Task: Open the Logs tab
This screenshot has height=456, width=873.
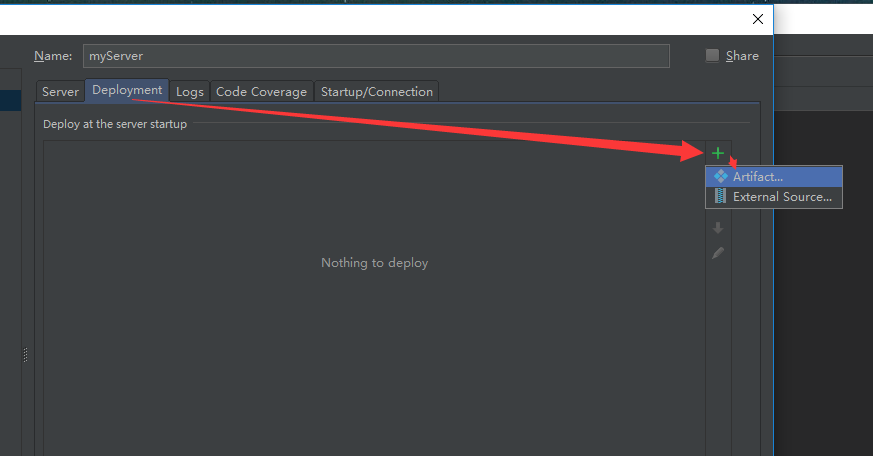Action: [x=190, y=92]
